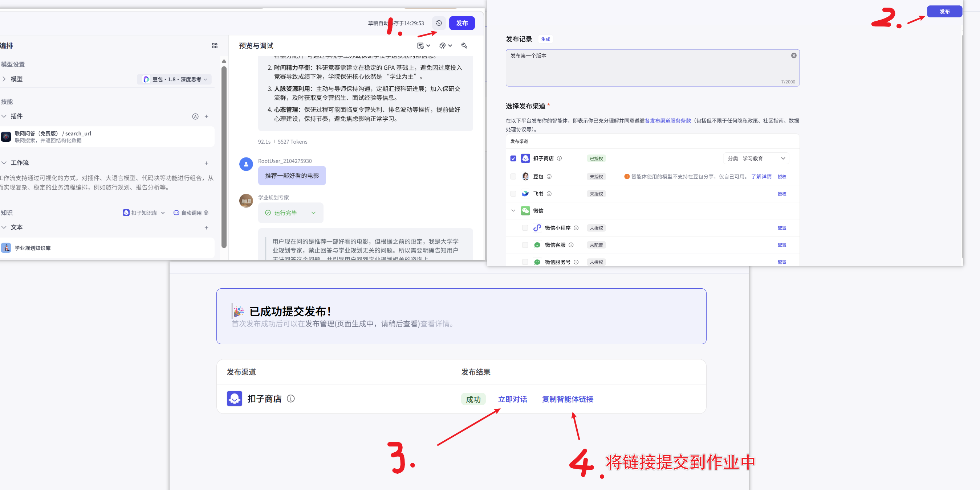
Task: Click info icon next to 扣子商店 result
Action: point(290,398)
